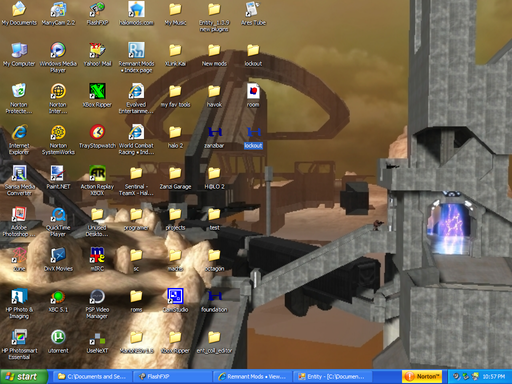Switch to Remnant Mods taskbar window
This screenshot has height=384, width=512.
252,377
